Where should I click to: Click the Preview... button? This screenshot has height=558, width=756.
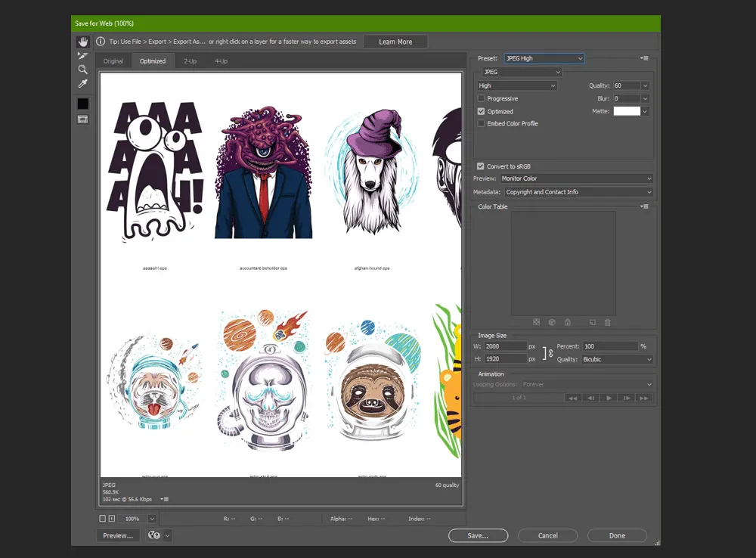coord(118,535)
